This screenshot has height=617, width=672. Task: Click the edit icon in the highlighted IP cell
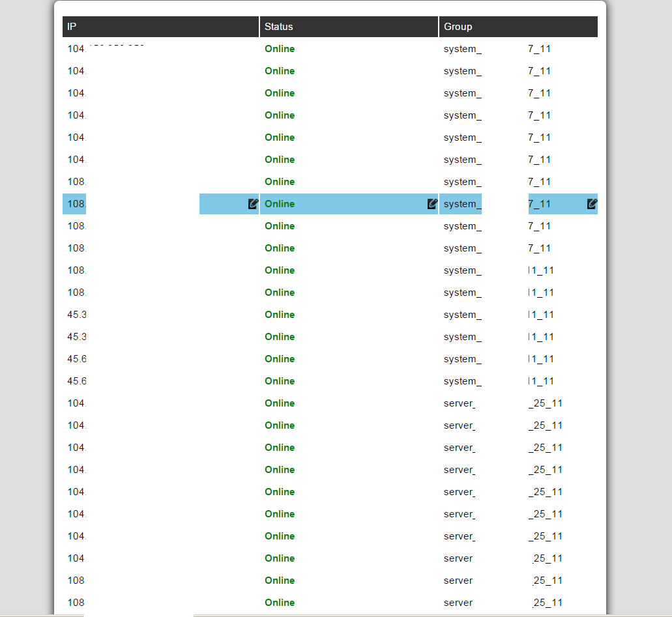(x=253, y=204)
